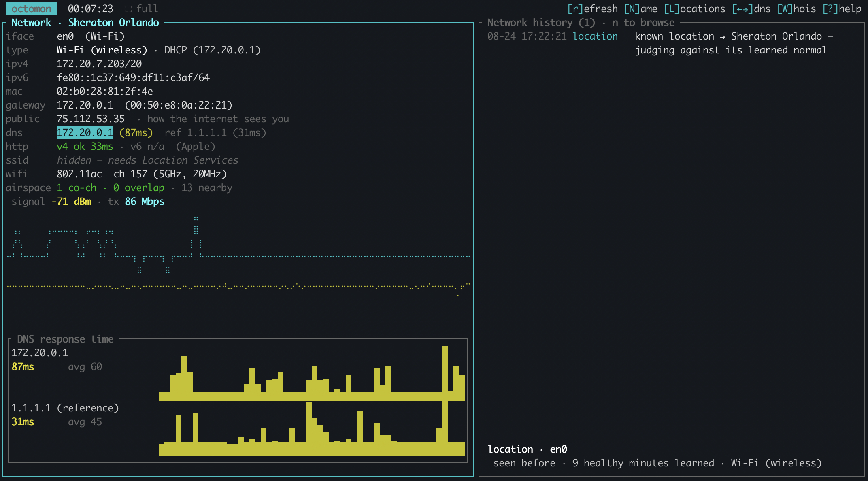The width and height of the screenshot is (868, 481).
Task: Click known location Sheraton Orlando history message
Action: click(x=734, y=43)
